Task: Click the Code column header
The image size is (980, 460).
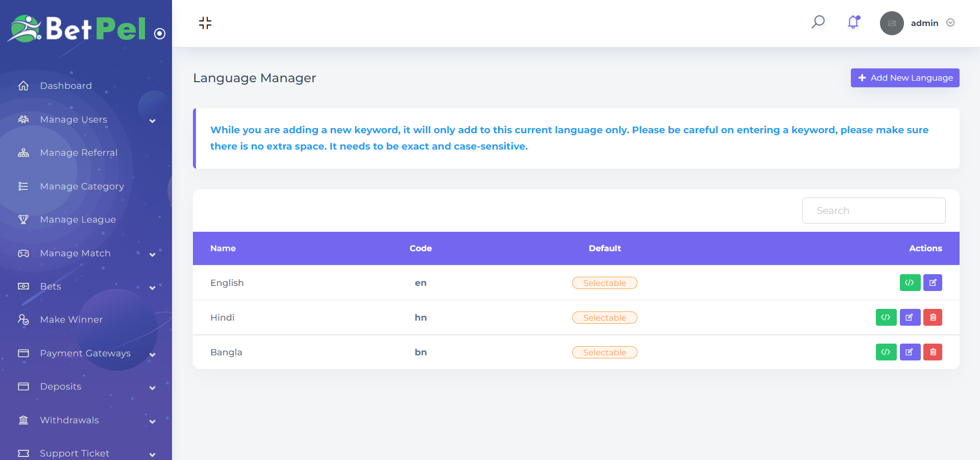Action: click(x=421, y=248)
